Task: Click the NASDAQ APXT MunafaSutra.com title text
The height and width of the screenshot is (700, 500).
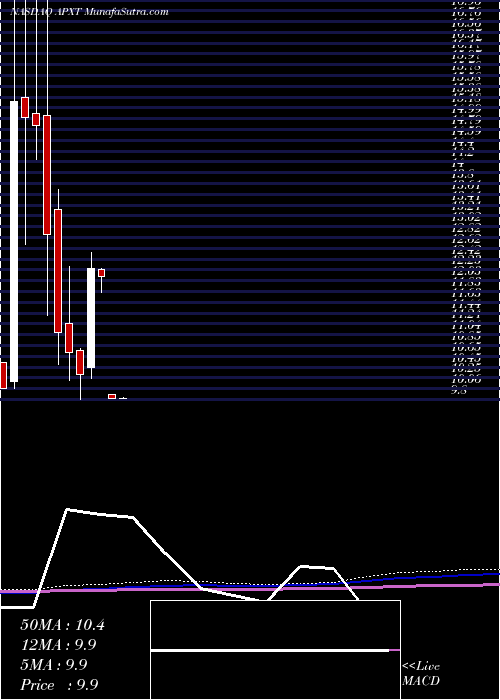Action: pyautogui.click(x=89, y=12)
